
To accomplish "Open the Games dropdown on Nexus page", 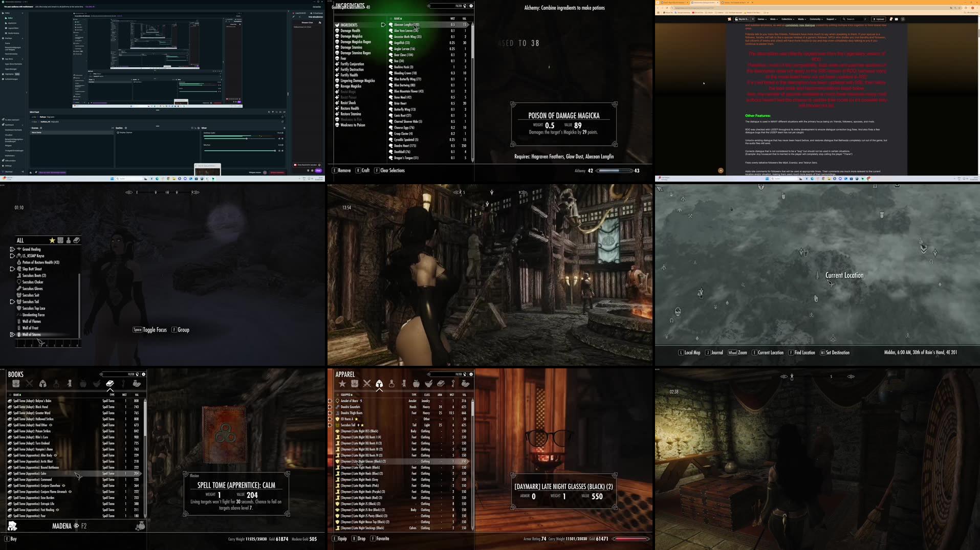I will click(x=762, y=19).
